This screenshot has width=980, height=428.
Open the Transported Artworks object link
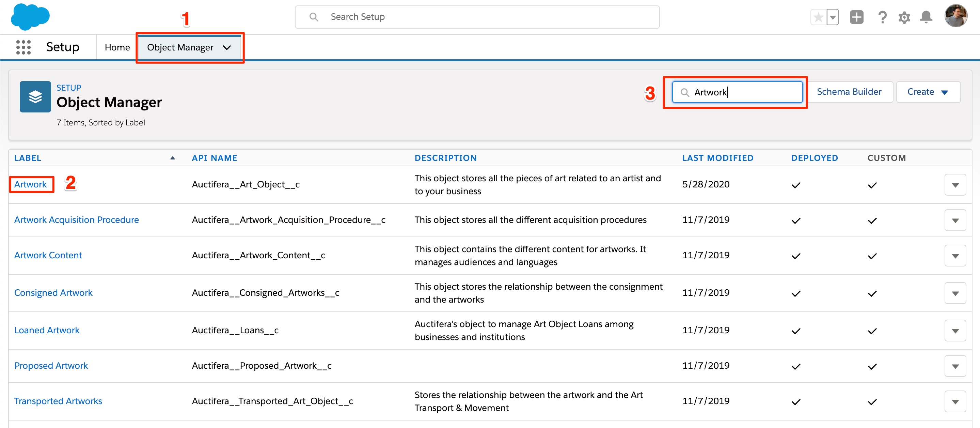click(58, 401)
